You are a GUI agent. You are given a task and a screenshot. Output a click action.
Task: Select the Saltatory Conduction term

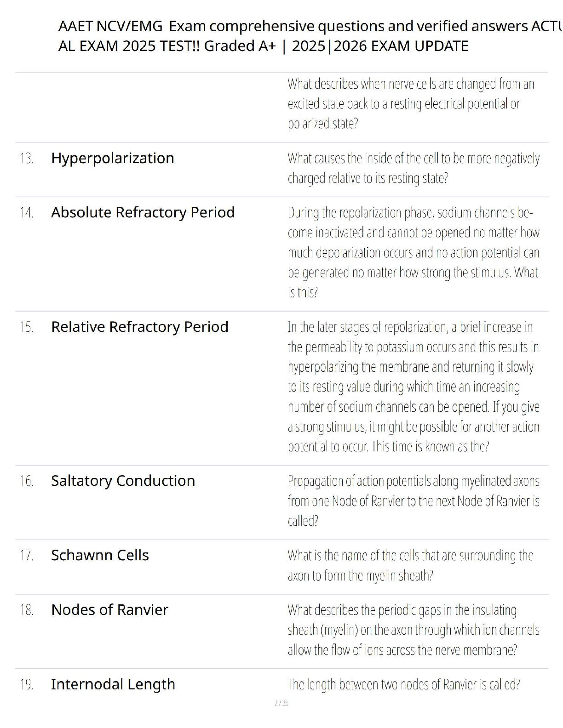coord(123,481)
